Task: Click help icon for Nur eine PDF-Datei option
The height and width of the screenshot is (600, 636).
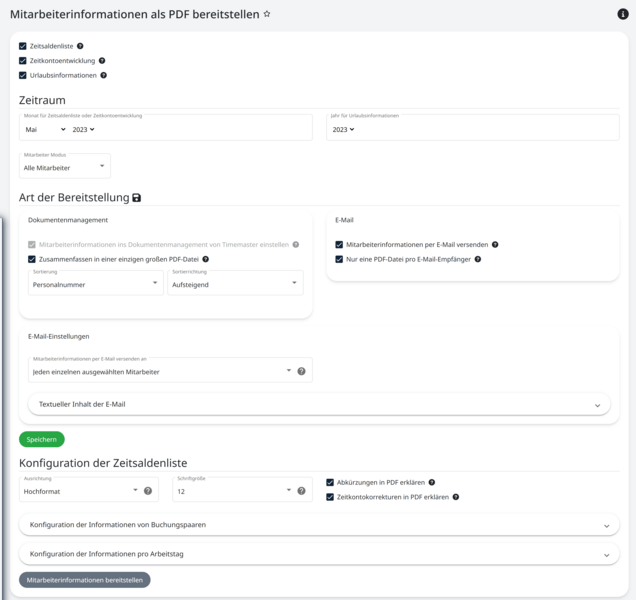Action: pyautogui.click(x=478, y=259)
